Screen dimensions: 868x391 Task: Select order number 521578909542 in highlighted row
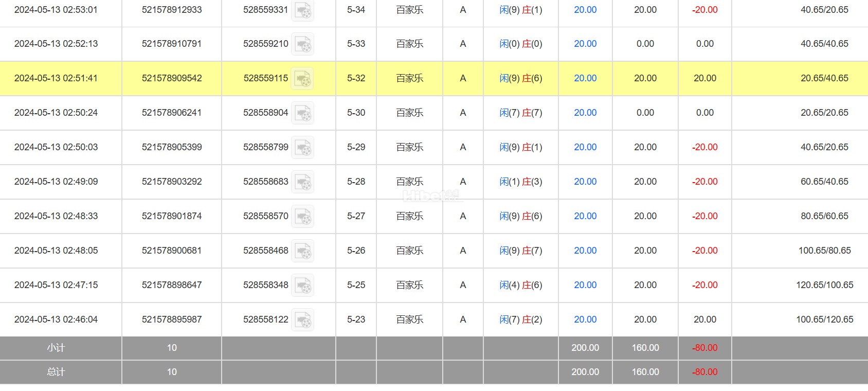[x=172, y=78]
